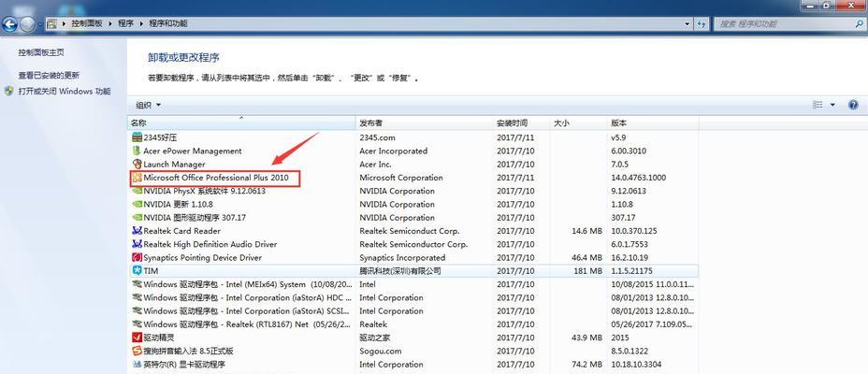This screenshot has width=868, height=374.
Task: Select the Realtek RTL8167 Net driver icon
Action: pyautogui.click(x=137, y=324)
